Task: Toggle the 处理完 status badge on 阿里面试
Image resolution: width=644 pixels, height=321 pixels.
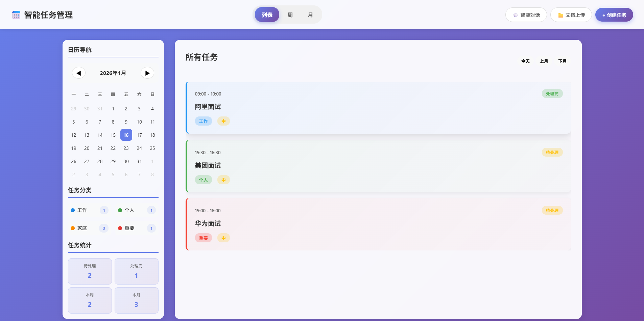Action: (x=552, y=93)
